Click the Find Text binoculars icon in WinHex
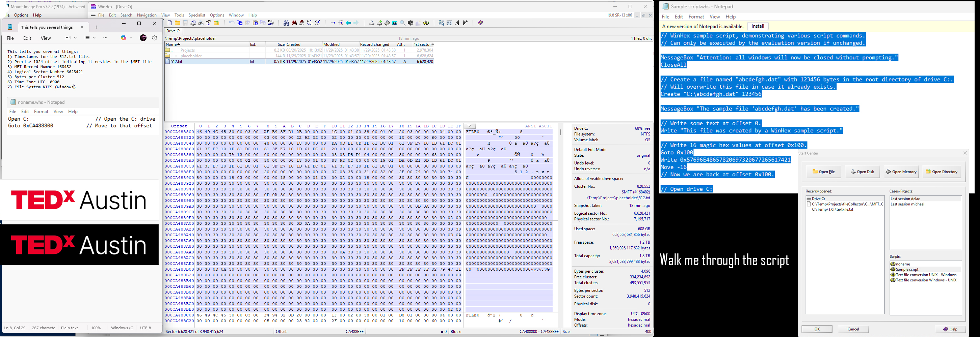Screen dimensions: 980x337 click(286, 23)
